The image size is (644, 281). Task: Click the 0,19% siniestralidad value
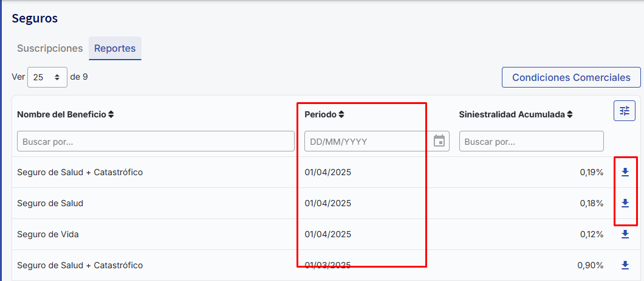(x=591, y=172)
